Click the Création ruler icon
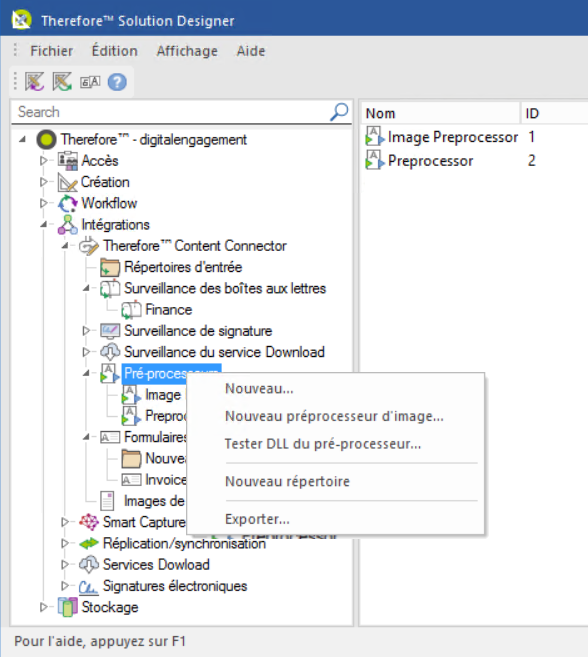The width and height of the screenshot is (588, 657). (67, 182)
